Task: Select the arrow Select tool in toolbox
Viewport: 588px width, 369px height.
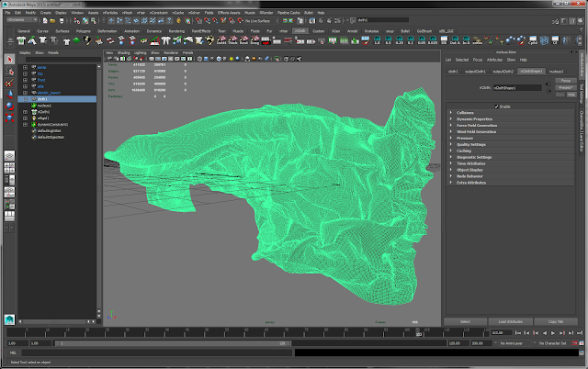Action: pos(9,59)
